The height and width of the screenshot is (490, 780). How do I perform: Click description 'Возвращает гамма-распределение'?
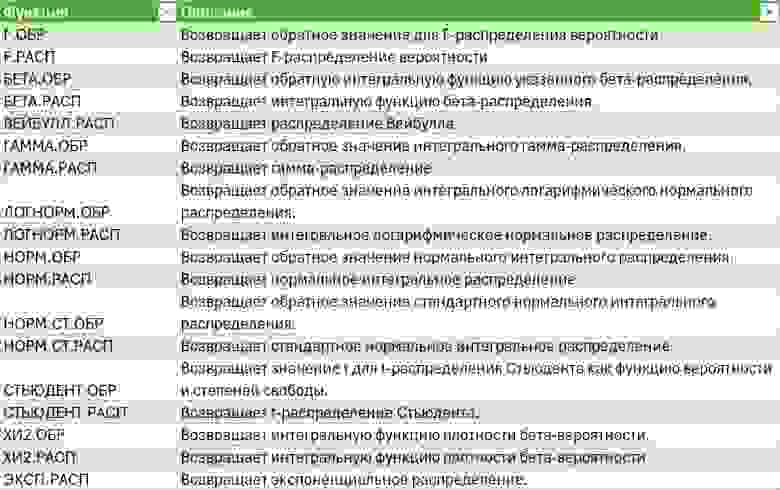(305, 168)
